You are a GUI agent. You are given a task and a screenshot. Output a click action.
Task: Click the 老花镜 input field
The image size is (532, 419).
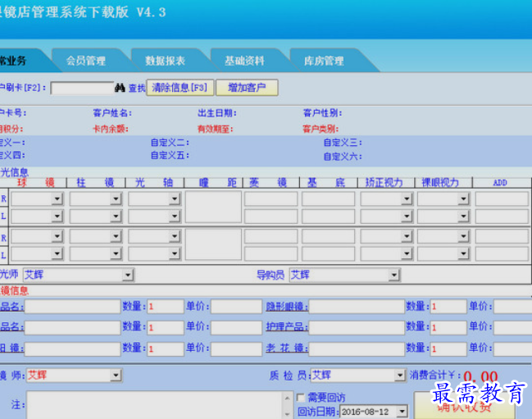pos(357,348)
